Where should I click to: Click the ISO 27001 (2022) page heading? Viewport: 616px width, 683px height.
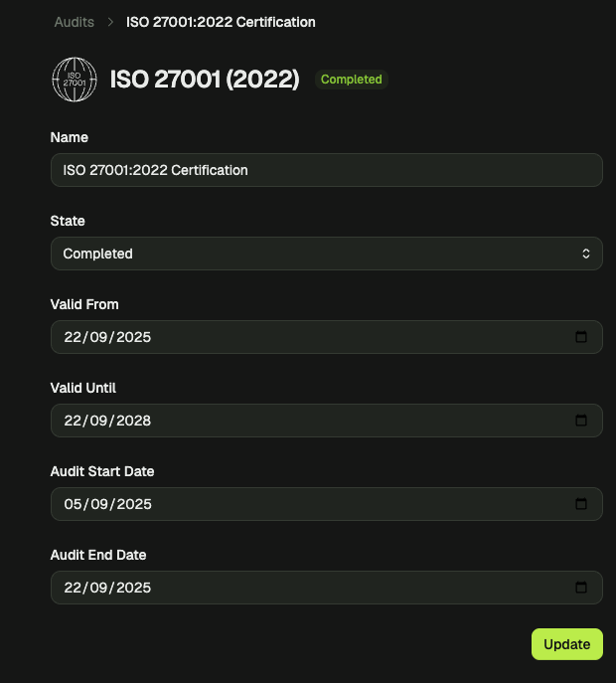tap(205, 80)
